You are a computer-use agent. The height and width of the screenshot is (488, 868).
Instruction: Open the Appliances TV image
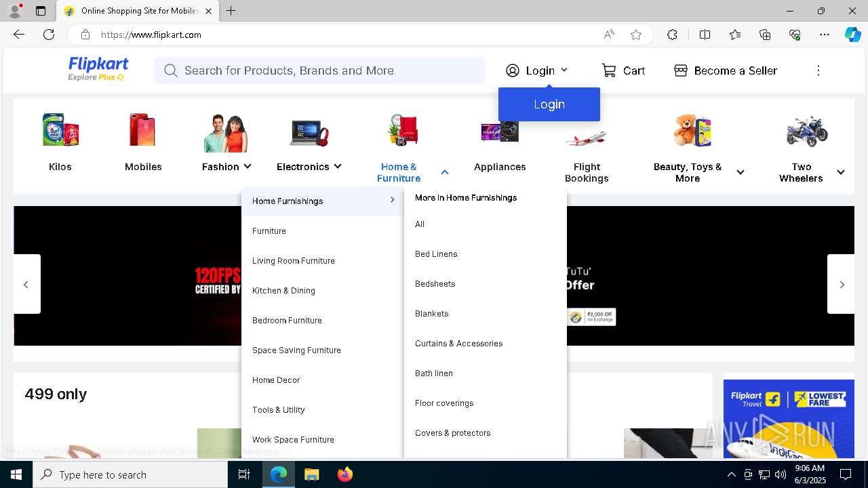coord(500,131)
